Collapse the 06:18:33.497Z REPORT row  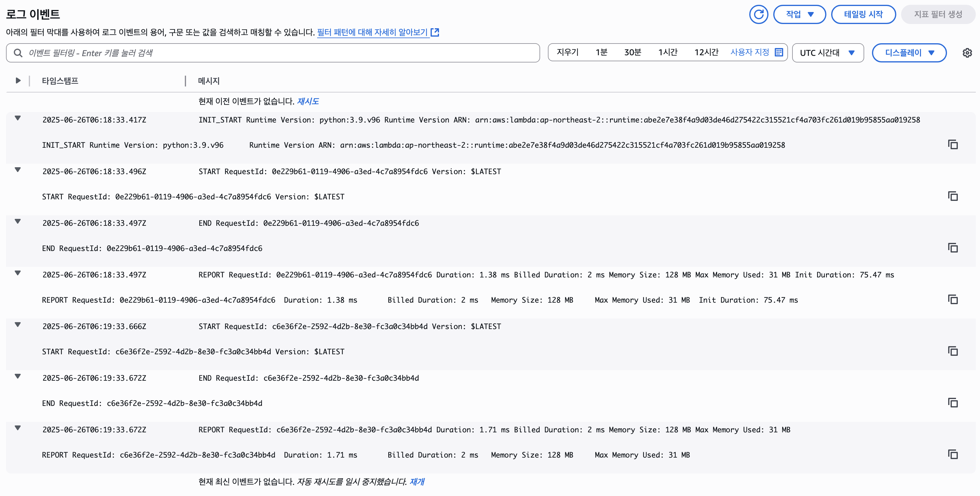[x=17, y=273]
